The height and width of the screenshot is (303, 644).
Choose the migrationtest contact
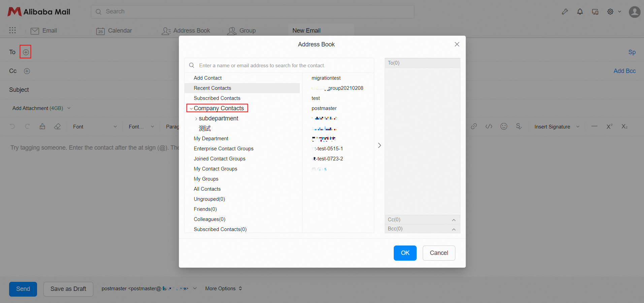point(326,78)
